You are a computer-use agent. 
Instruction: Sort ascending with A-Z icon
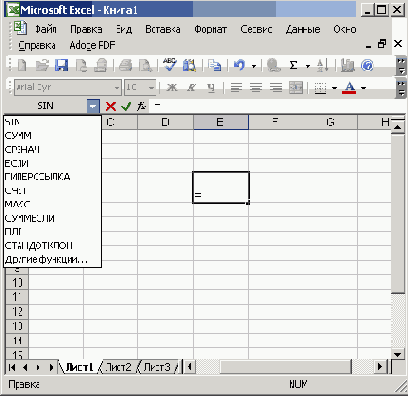click(x=322, y=65)
